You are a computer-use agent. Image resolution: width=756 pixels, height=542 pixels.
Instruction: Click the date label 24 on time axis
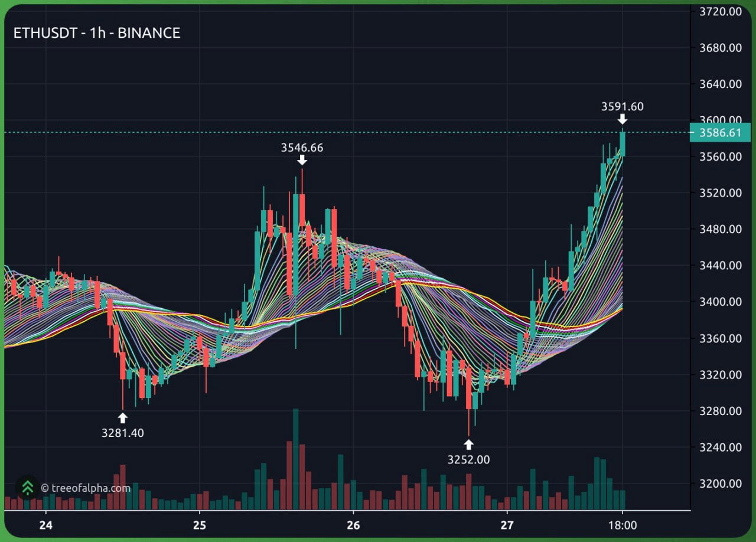tap(46, 525)
